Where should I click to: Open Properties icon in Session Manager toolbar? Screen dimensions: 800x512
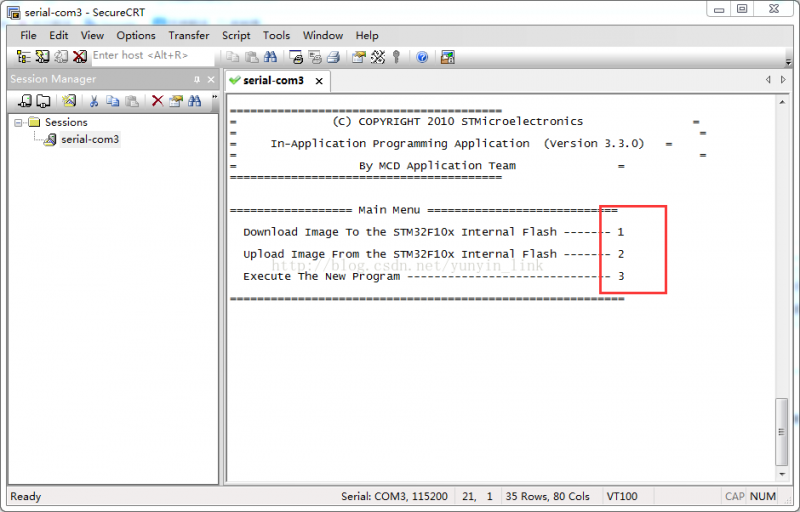point(176,101)
